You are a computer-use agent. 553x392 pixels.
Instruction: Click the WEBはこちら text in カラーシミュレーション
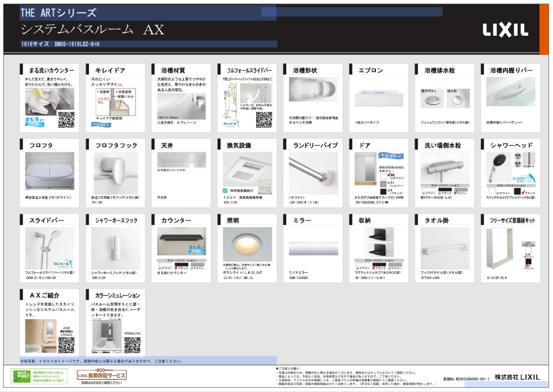coord(132,333)
